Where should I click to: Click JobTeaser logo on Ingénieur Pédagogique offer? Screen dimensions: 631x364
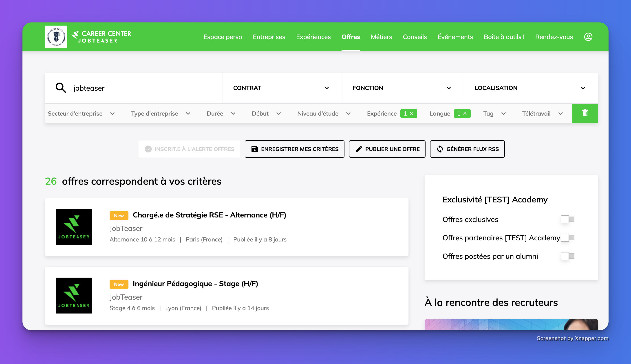pos(73,296)
